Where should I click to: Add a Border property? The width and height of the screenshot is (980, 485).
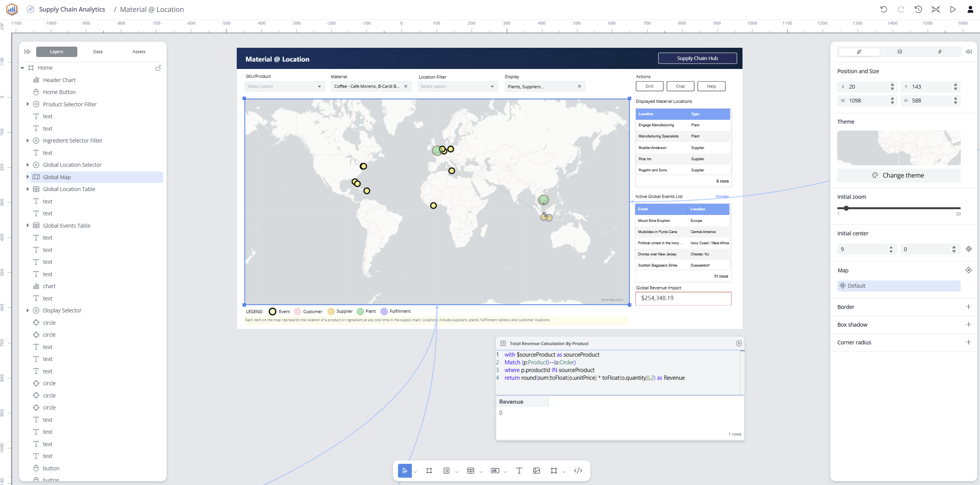[x=968, y=307]
